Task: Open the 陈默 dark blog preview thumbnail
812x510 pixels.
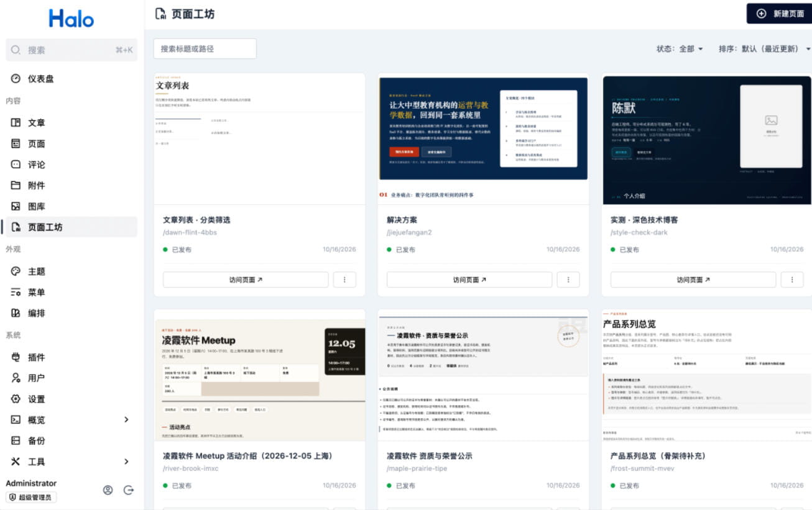Action: click(x=707, y=139)
